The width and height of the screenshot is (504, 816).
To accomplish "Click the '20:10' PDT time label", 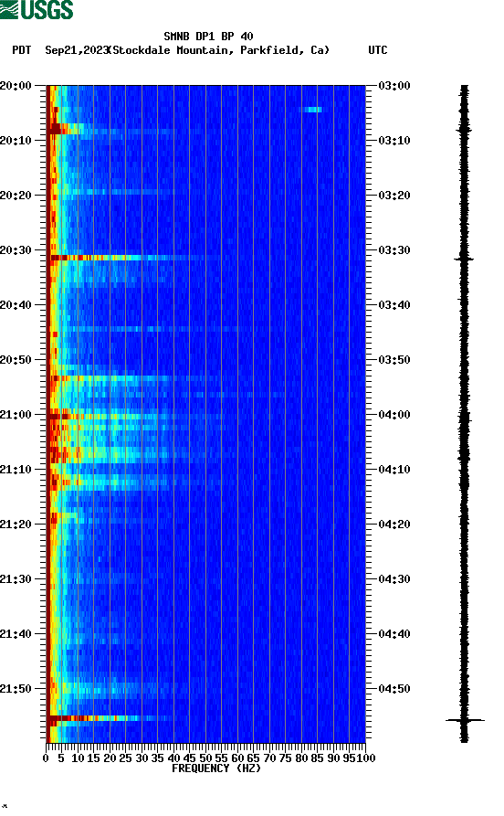I will click(x=16, y=141).
